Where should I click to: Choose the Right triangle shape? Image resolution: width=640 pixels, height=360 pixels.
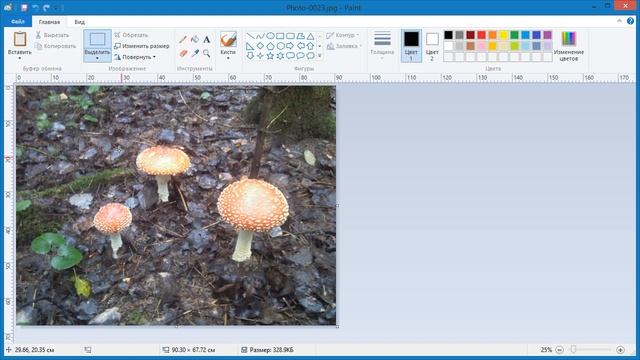[250, 46]
